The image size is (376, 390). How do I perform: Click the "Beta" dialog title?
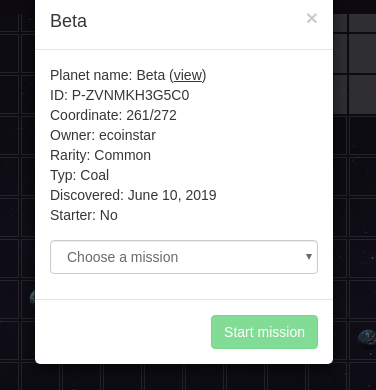tap(69, 21)
